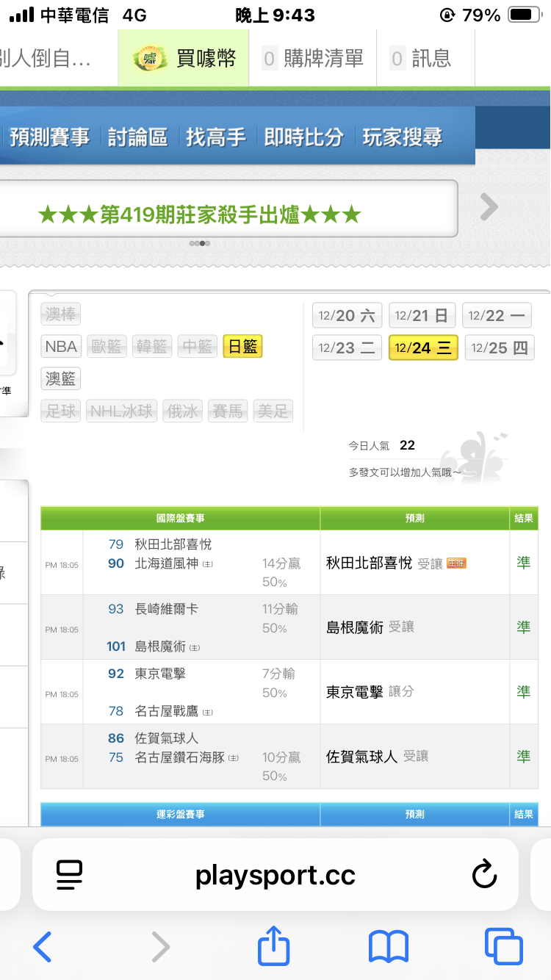This screenshot has width=551, height=980.
Task: Tap the banner carousel pagination dots
Action: 199,243
